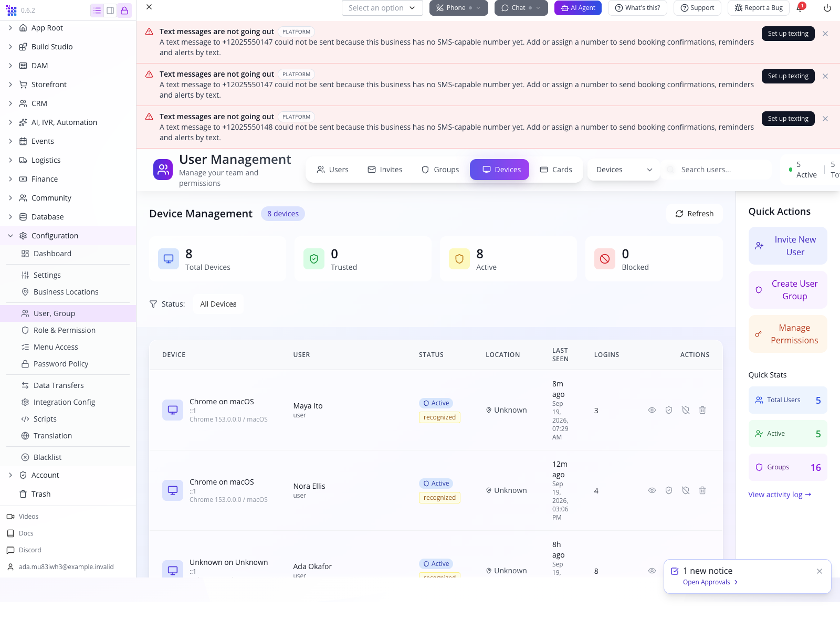Switch to the Cards tab
The height and width of the screenshot is (630, 840).
(x=556, y=170)
